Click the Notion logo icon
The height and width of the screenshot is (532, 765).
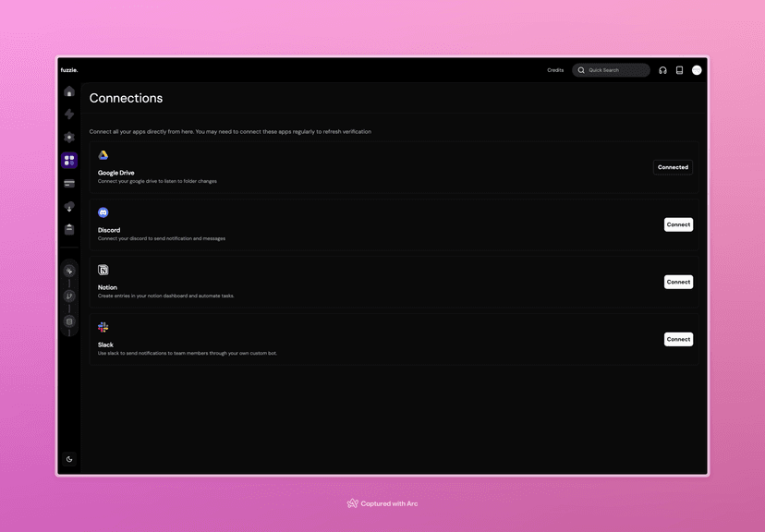[103, 270]
